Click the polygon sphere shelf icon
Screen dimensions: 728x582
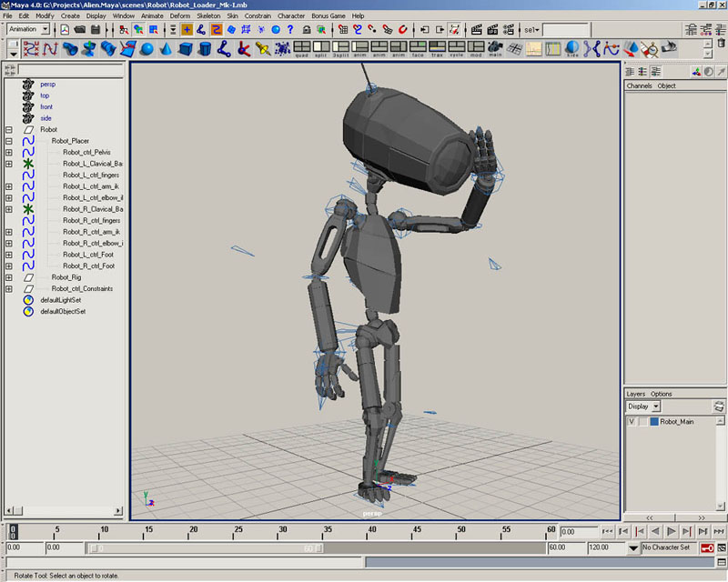tap(148, 48)
